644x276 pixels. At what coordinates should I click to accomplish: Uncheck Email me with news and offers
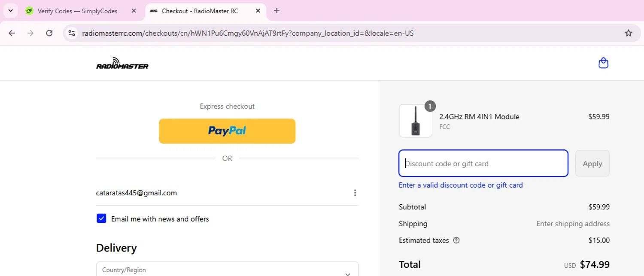pyautogui.click(x=101, y=218)
